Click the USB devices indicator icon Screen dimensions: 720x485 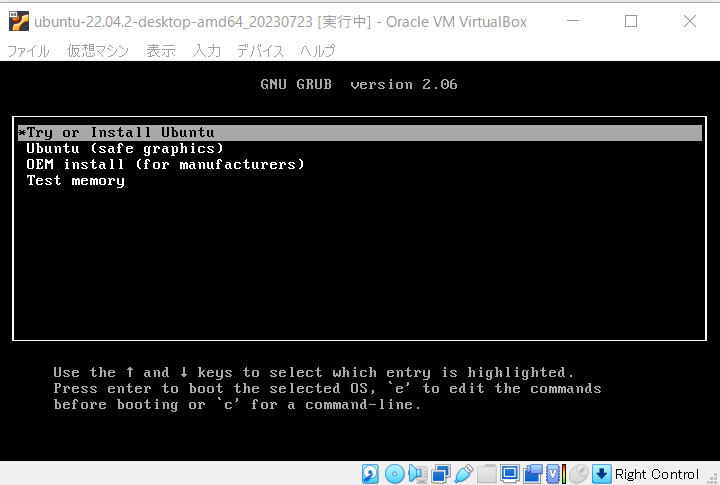(x=463, y=474)
